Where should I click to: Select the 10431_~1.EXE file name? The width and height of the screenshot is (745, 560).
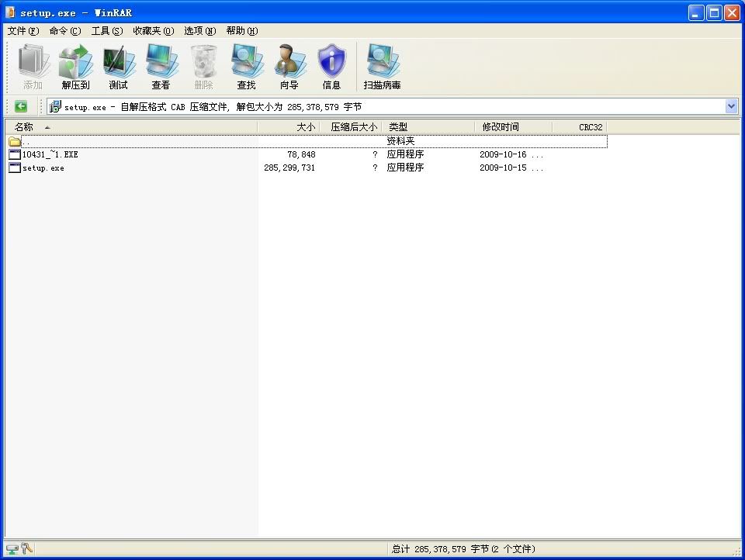click(x=50, y=154)
